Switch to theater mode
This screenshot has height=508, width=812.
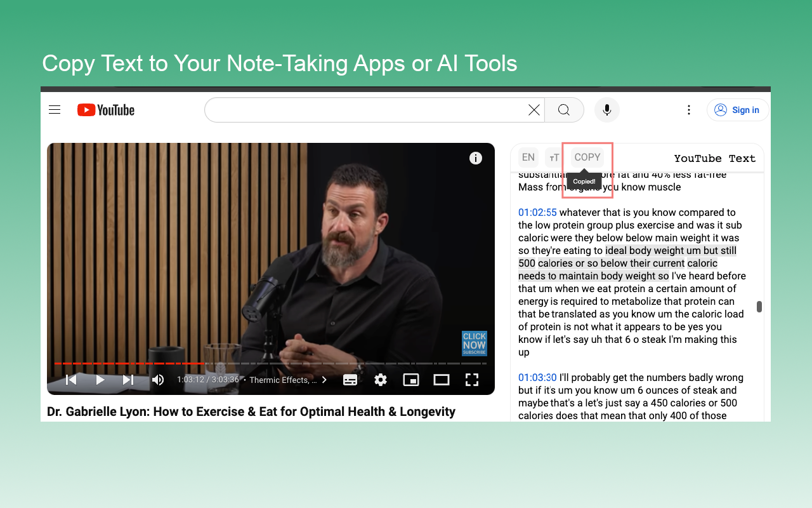(442, 379)
